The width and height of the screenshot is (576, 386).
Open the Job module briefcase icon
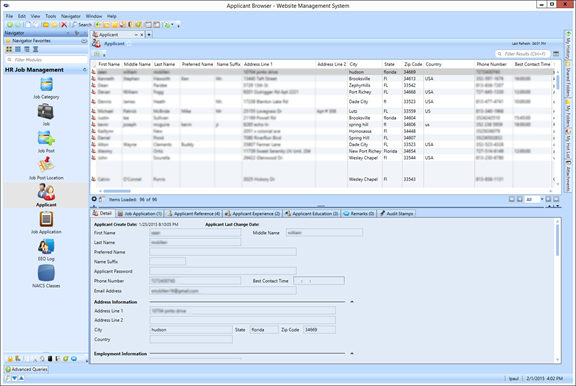coord(46,111)
